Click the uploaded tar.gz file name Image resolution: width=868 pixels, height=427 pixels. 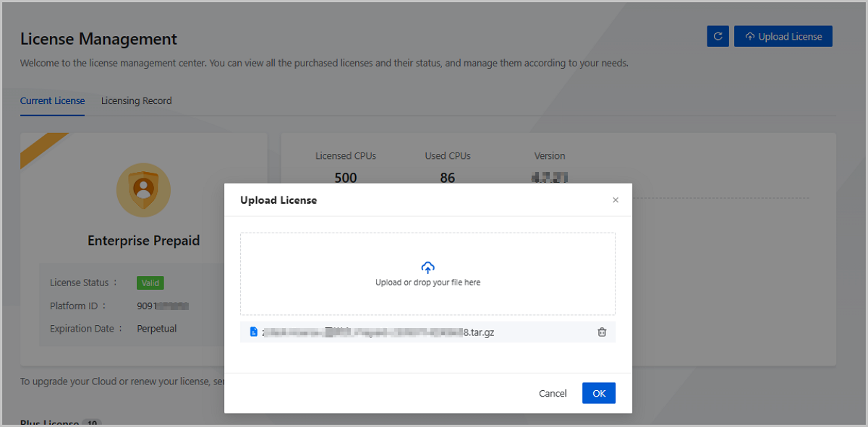(x=376, y=332)
